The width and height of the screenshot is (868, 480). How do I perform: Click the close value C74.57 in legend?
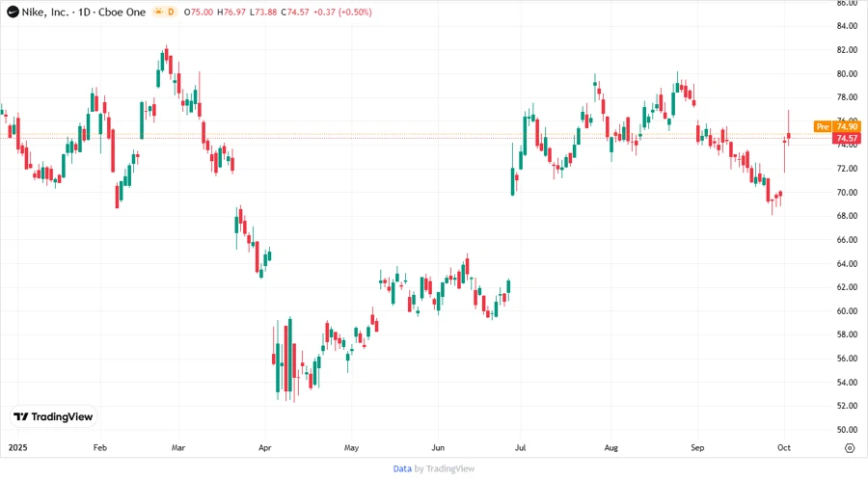296,12
